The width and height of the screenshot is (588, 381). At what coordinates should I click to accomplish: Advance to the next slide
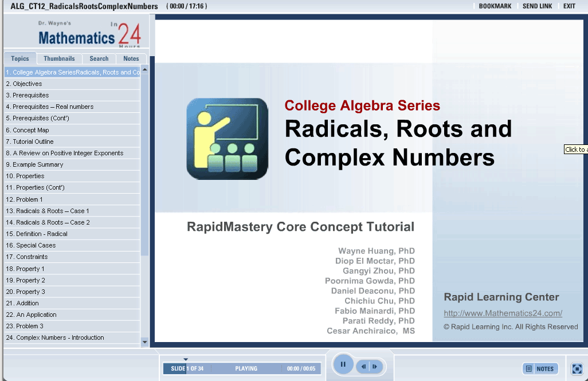[375, 366]
